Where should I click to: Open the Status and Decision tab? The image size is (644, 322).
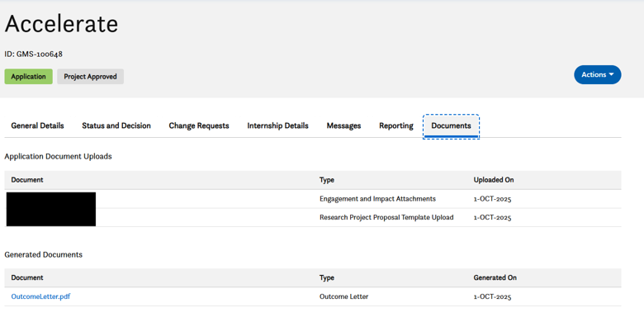116,125
